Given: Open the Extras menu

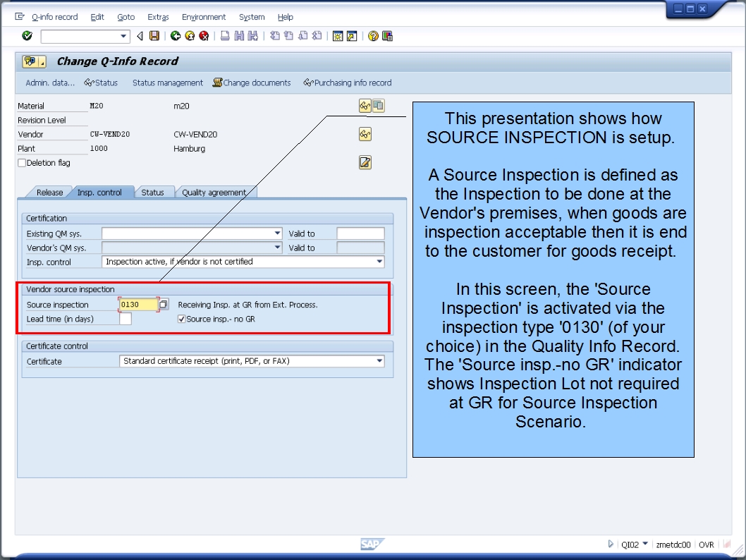Looking at the screenshot, I should click(x=158, y=17).
